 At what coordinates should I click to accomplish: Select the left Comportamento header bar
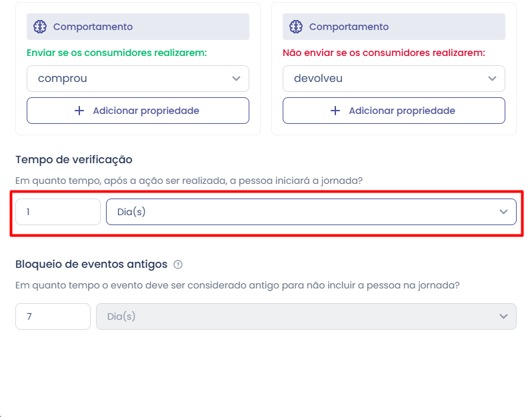pyautogui.click(x=138, y=27)
